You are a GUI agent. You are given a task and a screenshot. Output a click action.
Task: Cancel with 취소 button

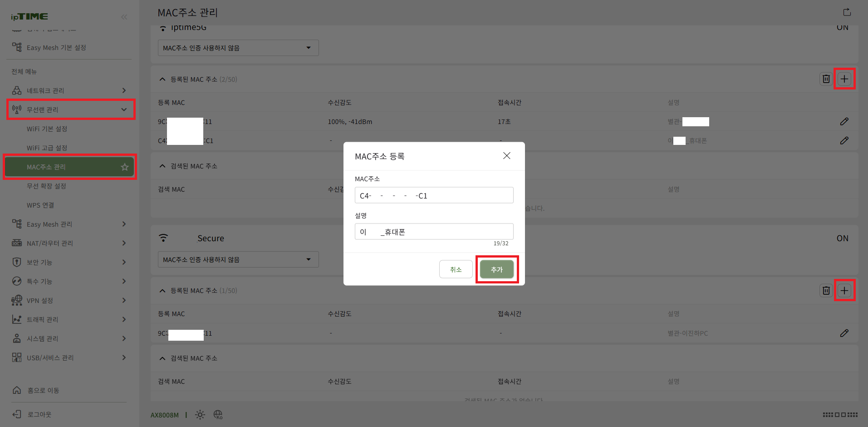(456, 269)
